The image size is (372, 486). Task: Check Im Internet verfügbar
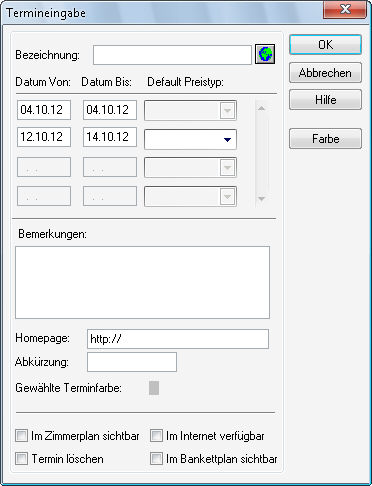156,435
